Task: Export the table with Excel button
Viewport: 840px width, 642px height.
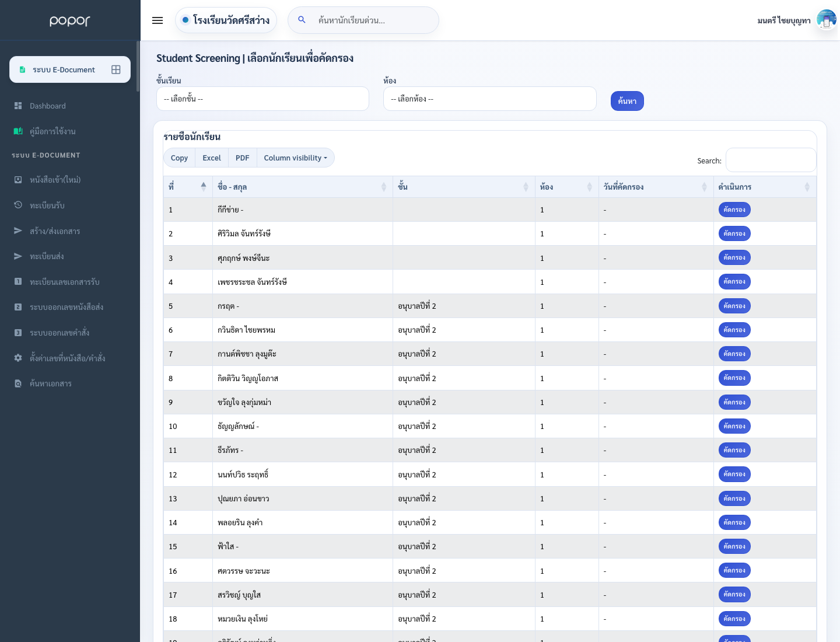Action: [212, 158]
